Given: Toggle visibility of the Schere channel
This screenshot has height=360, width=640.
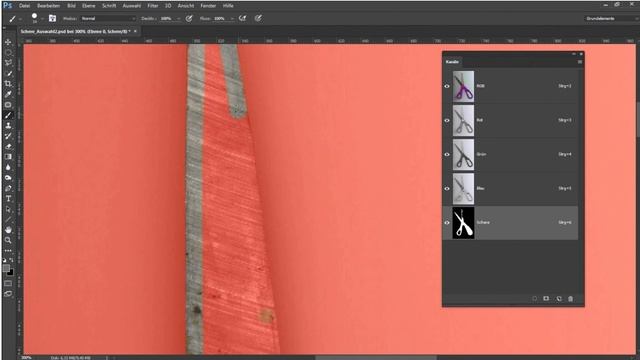Looking at the screenshot, I should coord(447,222).
